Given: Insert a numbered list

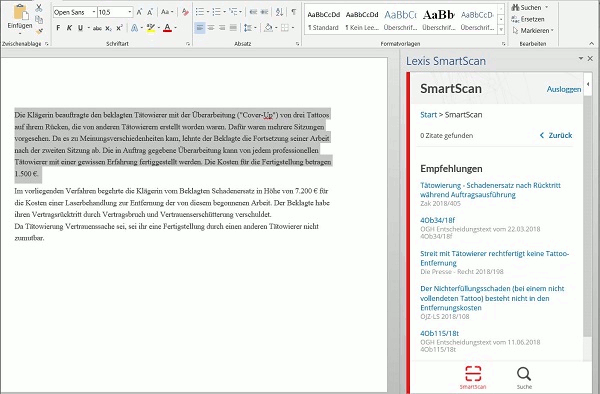Looking at the screenshot, I should [217, 12].
